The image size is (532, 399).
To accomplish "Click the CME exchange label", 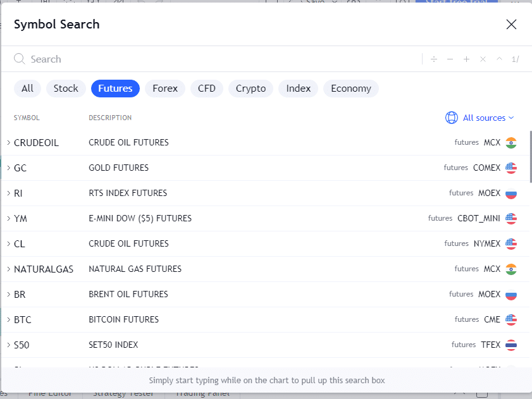I will click(x=492, y=319).
